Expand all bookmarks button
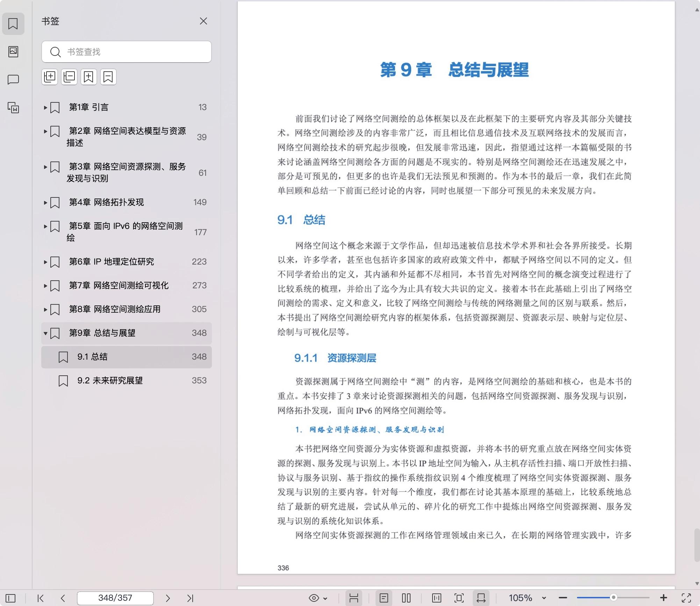Image resolution: width=700 pixels, height=606 pixels. pos(50,77)
